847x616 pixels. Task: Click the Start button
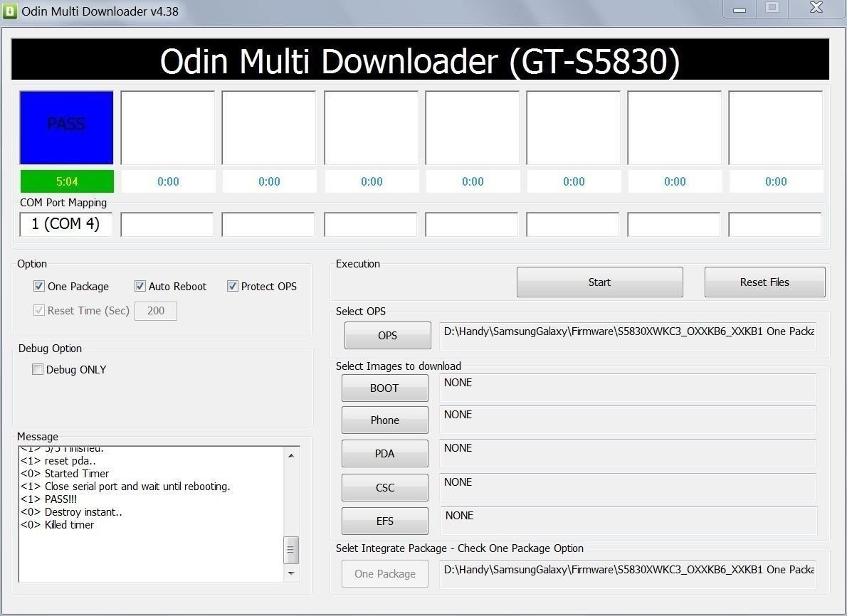pyautogui.click(x=599, y=282)
